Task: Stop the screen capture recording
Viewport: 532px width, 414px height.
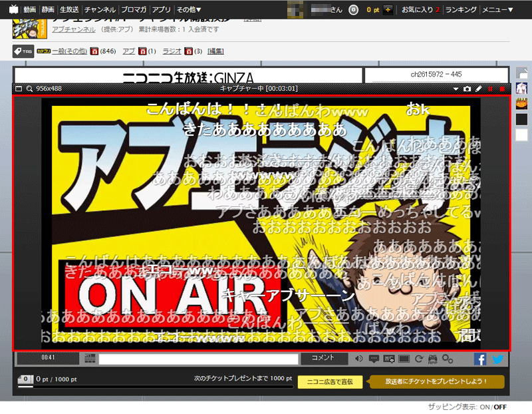Action: (x=502, y=89)
